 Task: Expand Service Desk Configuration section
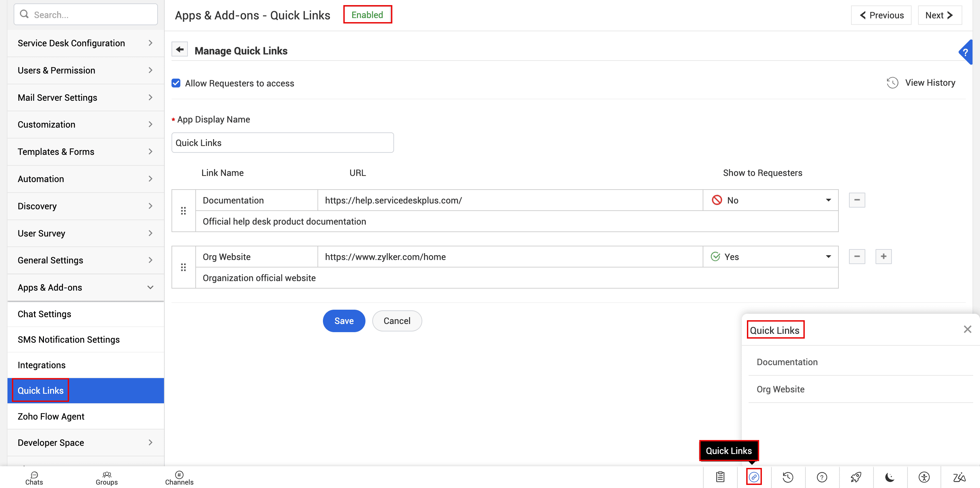pyautogui.click(x=86, y=43)
